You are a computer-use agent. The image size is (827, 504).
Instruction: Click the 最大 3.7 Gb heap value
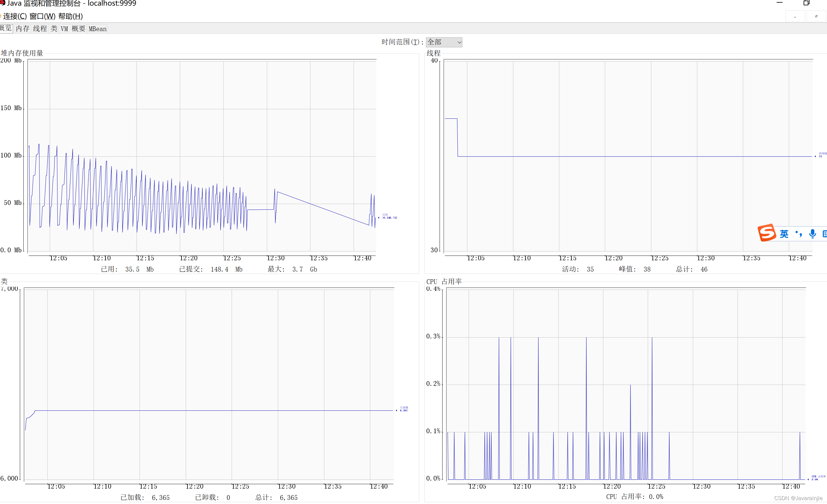(292, 269)
